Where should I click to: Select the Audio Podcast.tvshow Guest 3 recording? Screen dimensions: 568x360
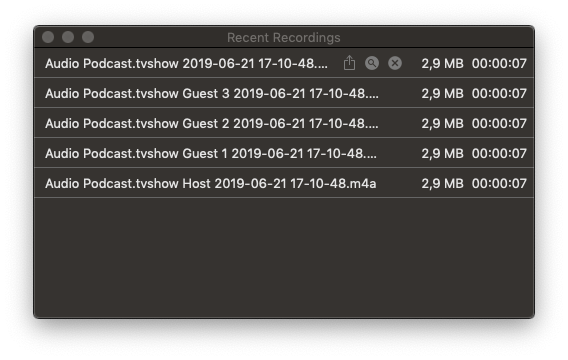click(284, 93)
